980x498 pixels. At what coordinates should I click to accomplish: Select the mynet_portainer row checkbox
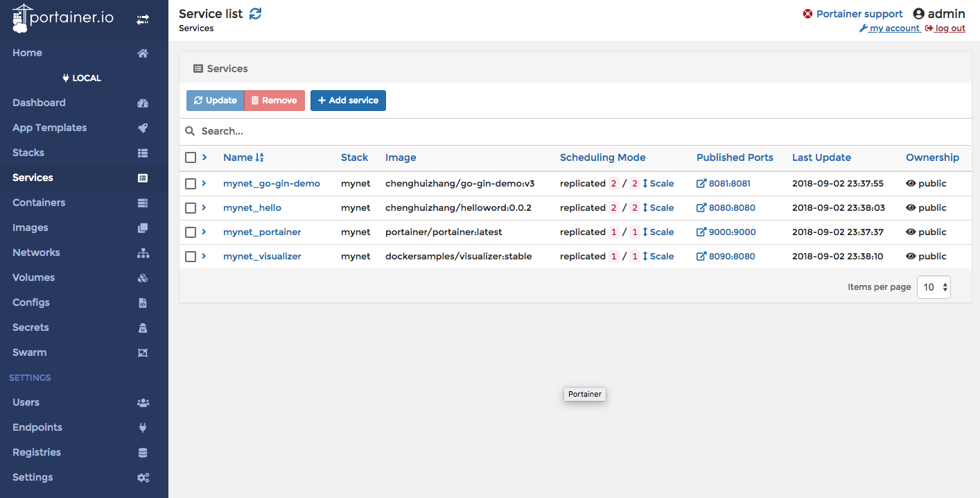[191, 232]
